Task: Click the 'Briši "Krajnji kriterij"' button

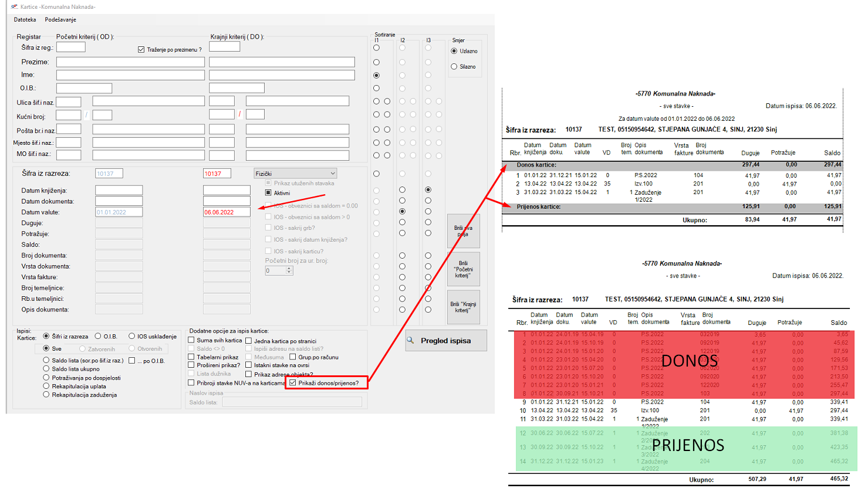Action: pos(463,307)
